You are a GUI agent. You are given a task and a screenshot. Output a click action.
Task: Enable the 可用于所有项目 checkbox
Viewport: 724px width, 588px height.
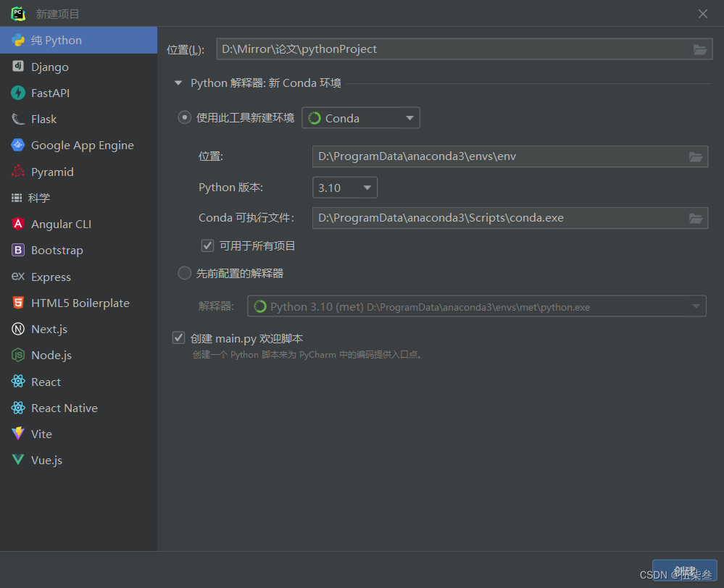207,245
